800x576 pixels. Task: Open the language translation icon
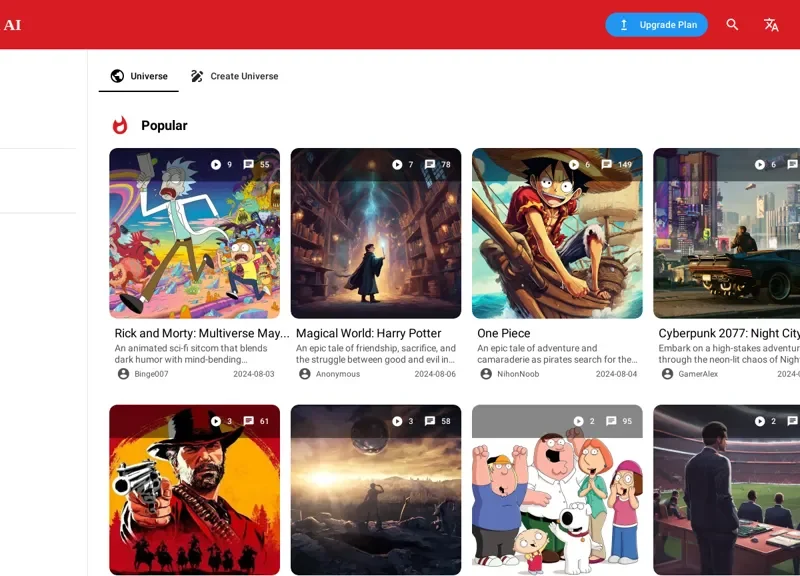(x=771, y=24)
